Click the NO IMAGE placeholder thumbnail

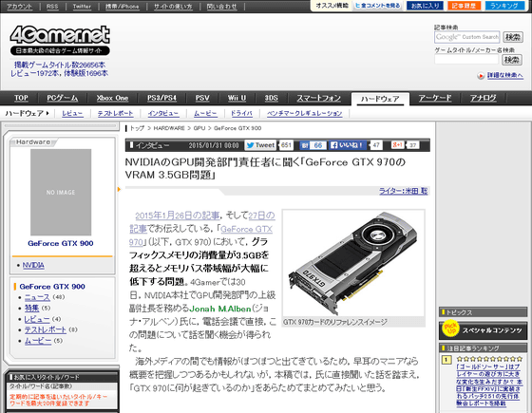(x=61, y=192)
